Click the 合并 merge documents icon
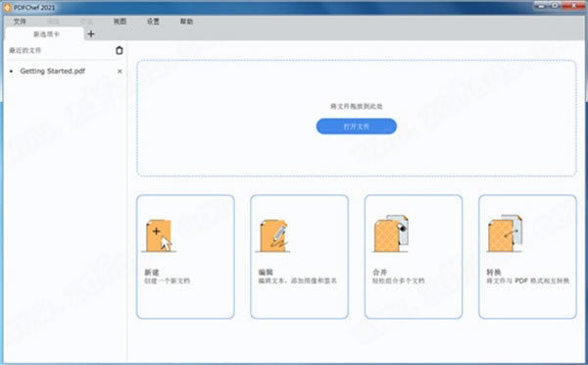This screenshot has height=365, width=588. (390, 234)
